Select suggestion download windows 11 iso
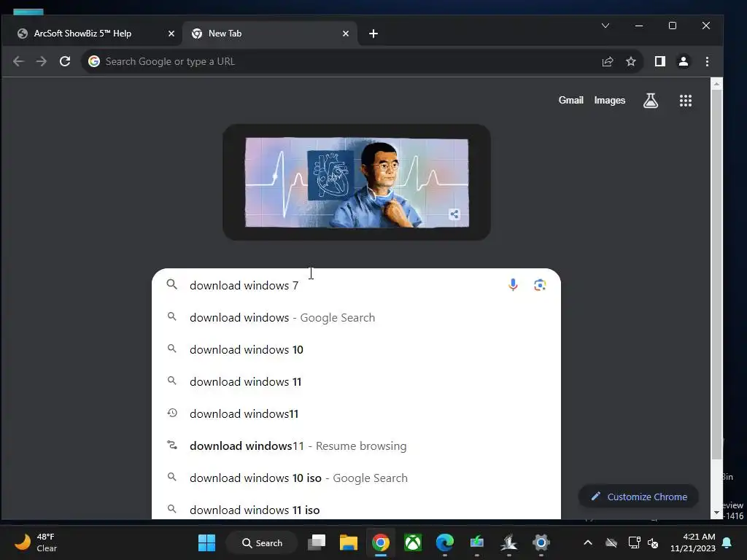 (x=356, y=510)
